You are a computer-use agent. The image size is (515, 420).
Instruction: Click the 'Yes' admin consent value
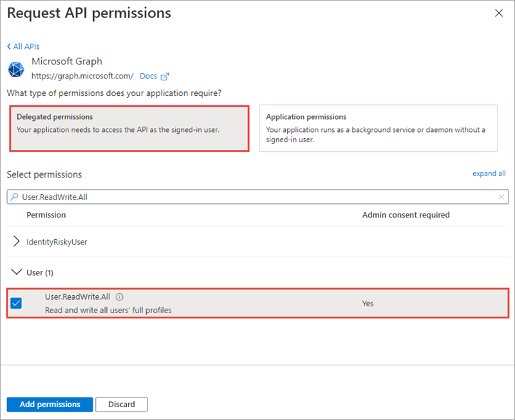(368, 304)
